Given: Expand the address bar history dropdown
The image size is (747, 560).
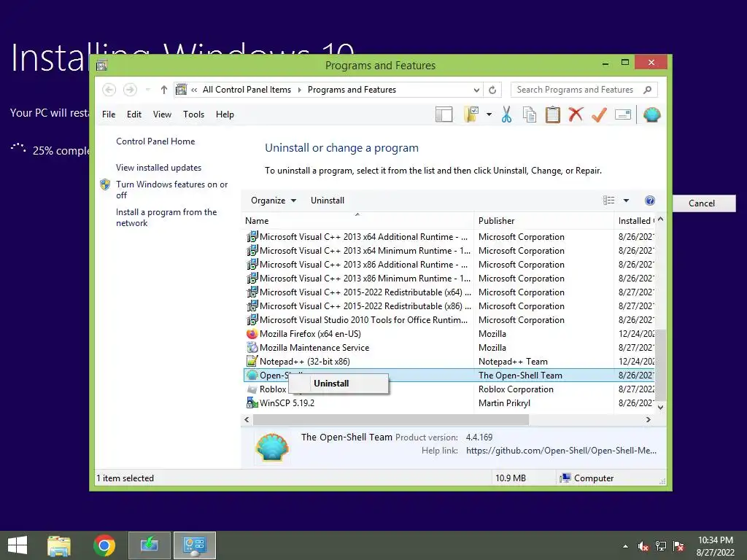Looking at the screenshot, I should pyautogui.click(x=476, y=90).
